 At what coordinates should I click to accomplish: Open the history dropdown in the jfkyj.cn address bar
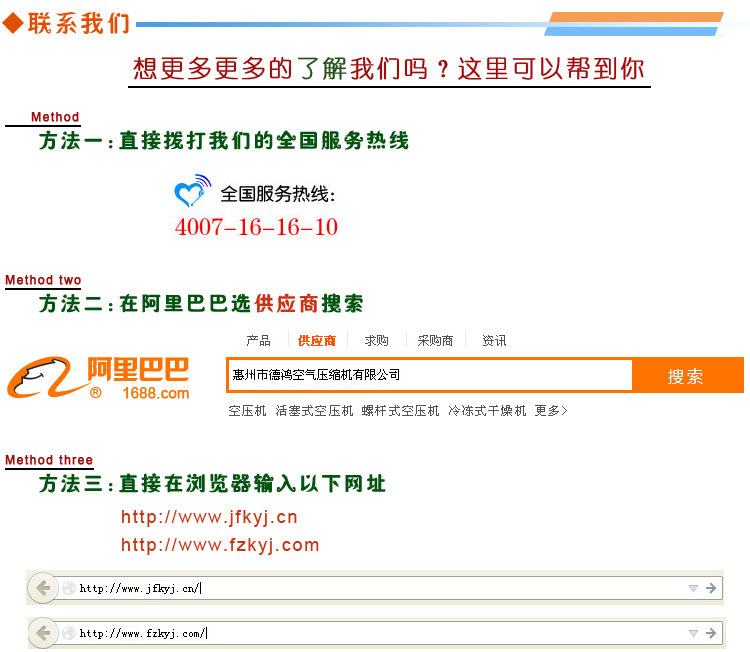coord(692,588)
